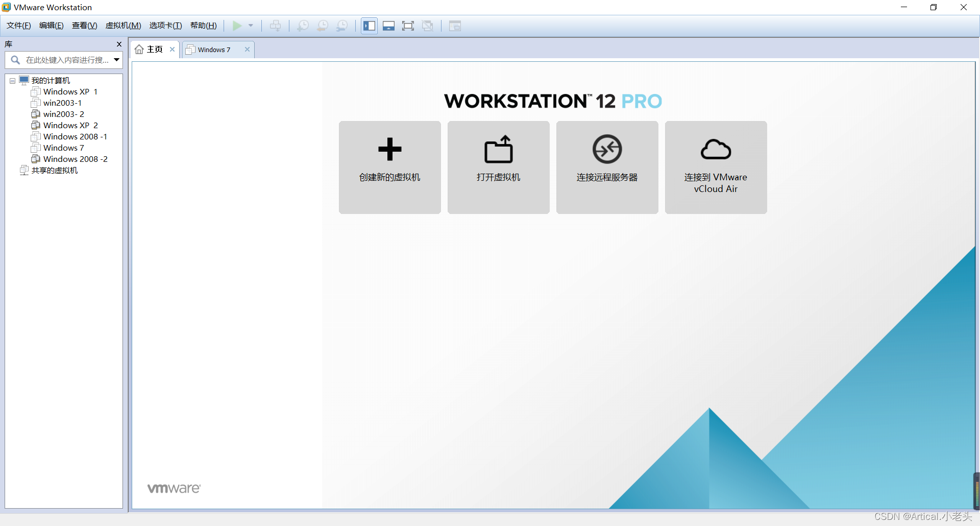Click the send Ctrl+Alt+Del toolbar icon
The image size is (980, 526).
pos(276,26)
